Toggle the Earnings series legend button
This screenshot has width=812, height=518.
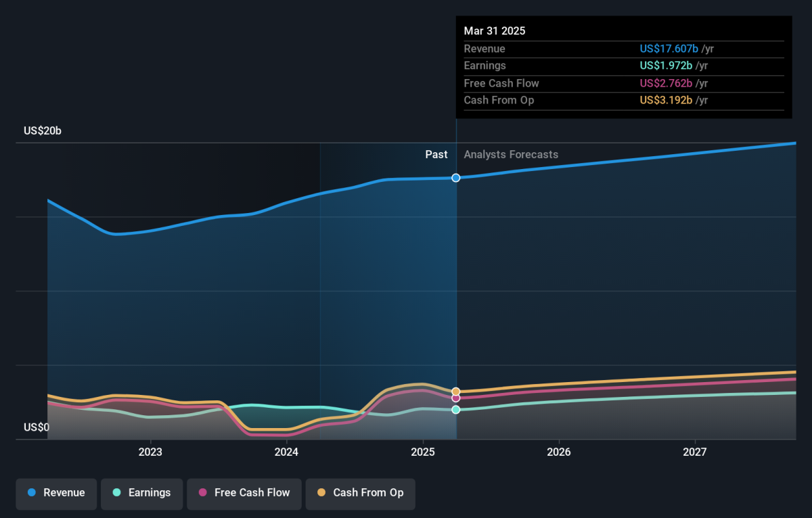(x=142, y=494)
